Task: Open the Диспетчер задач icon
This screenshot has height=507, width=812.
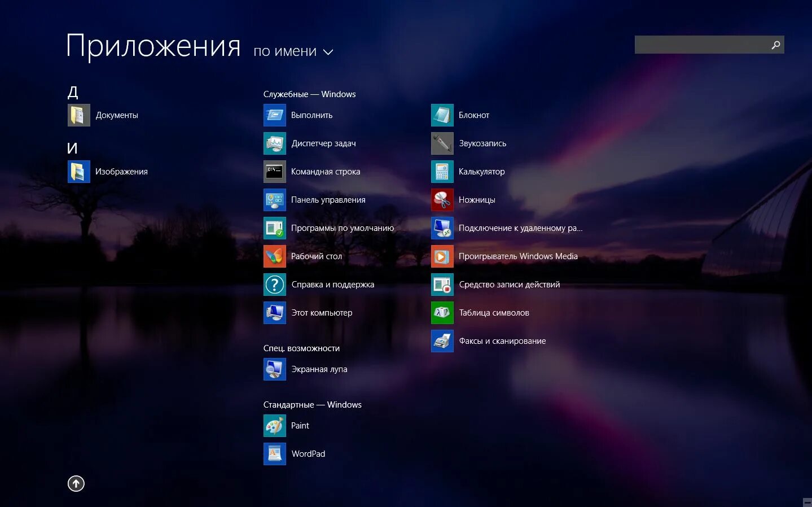Action: pos(275,143)
